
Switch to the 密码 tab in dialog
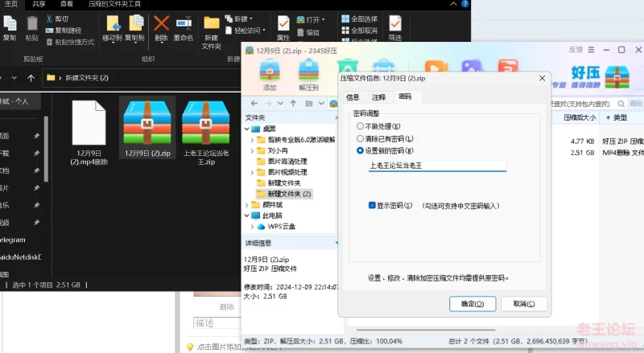tap(405, 96)
